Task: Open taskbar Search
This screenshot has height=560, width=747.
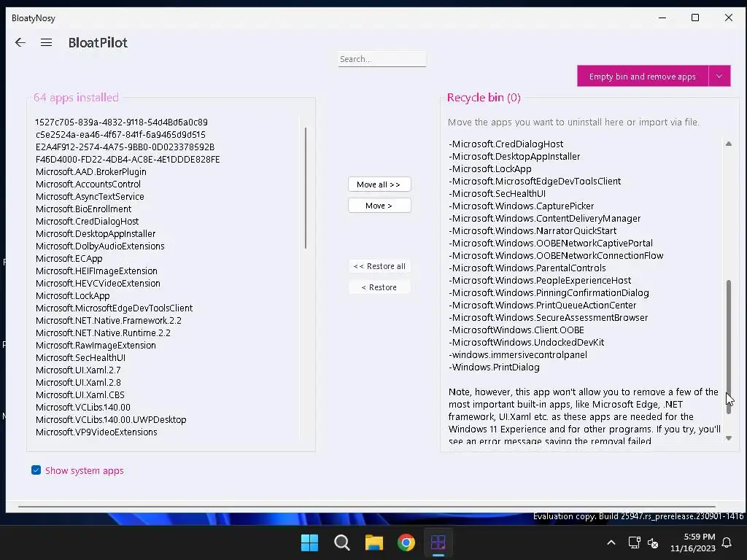Action: coord(341,542)
